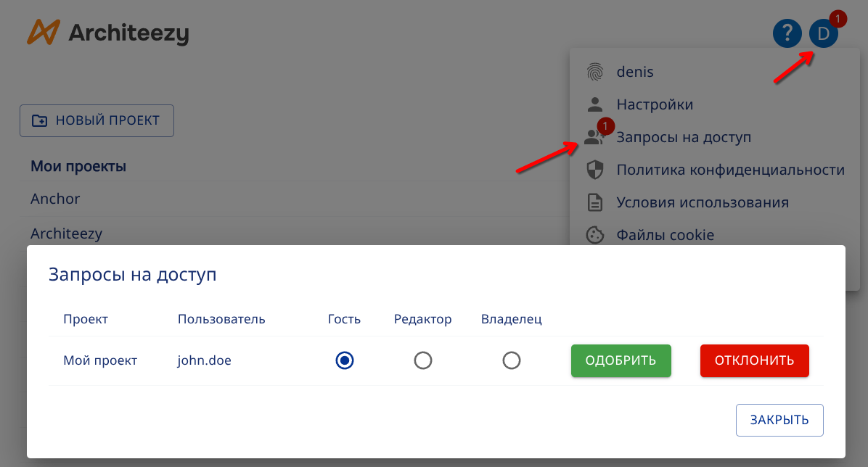Click the fingerprint icon next to denis
The height and width of the screenshot is (467, 868).
click(x=597, y=71)
